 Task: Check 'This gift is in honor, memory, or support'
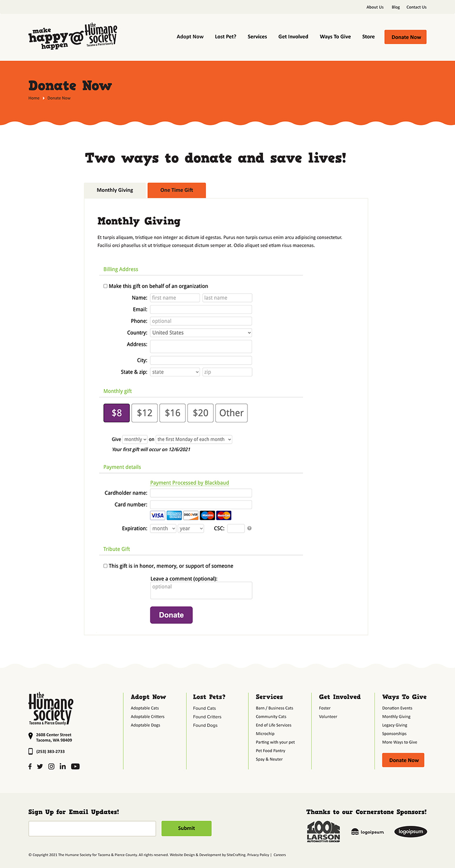105,565
